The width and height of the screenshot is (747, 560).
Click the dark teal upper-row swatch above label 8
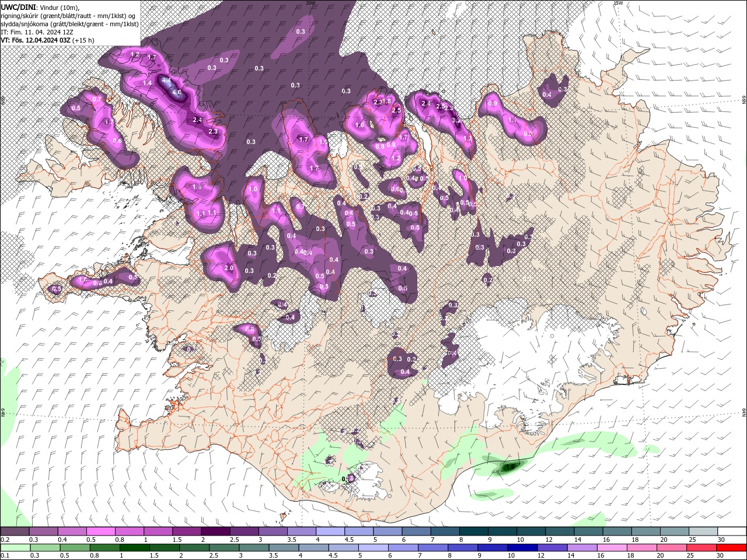[474, 531]
